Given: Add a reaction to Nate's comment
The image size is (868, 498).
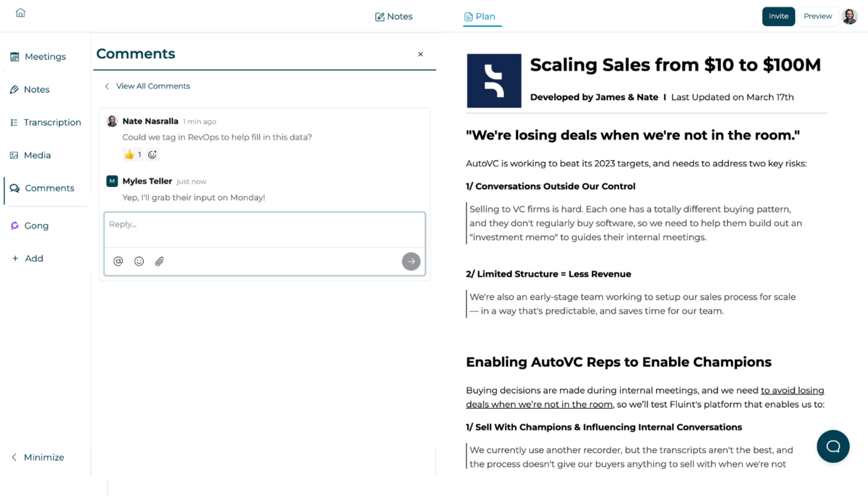Looking at the screenshot, I should click(x=152, y=155).
